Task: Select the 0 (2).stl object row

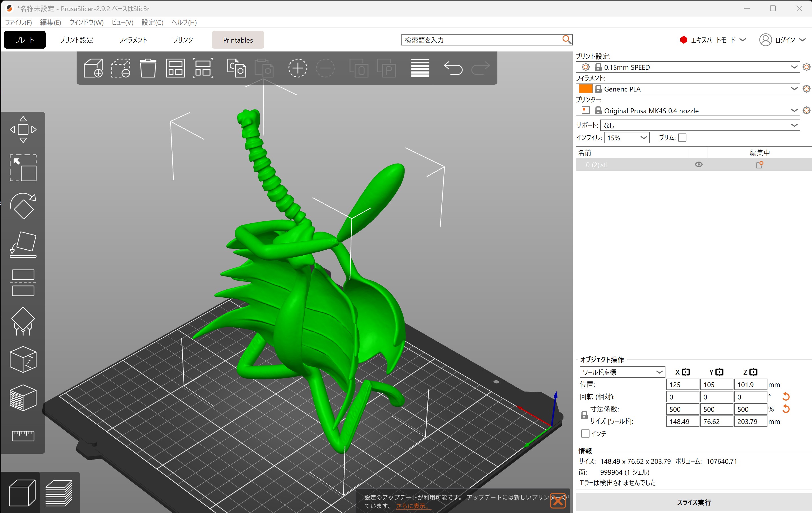Action: (x=694, y=165)
